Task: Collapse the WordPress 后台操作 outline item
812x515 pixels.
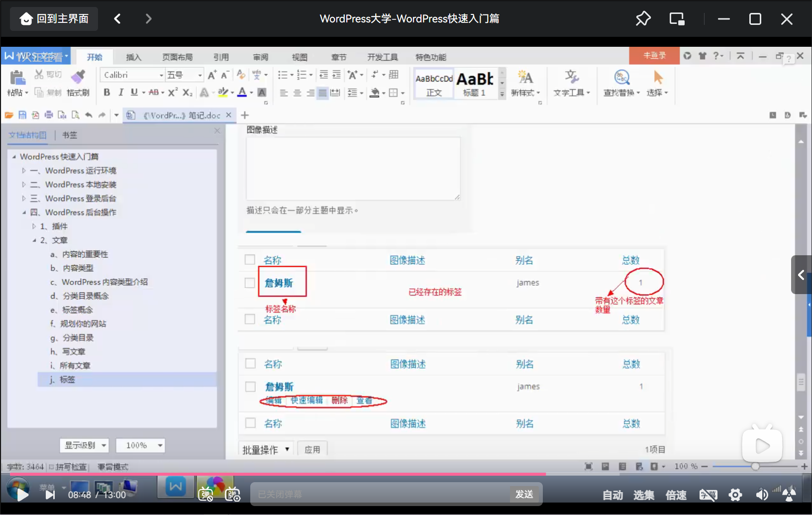Action: [x=23, y=212]
